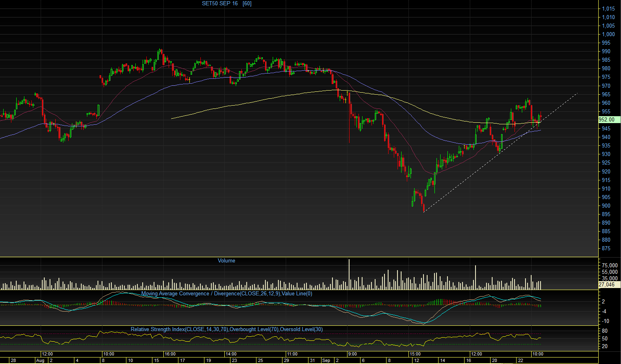Click the 16:00 time label on timeline
Screen dimensions: 621x364
pyautogui.click(x=170, y=354)
